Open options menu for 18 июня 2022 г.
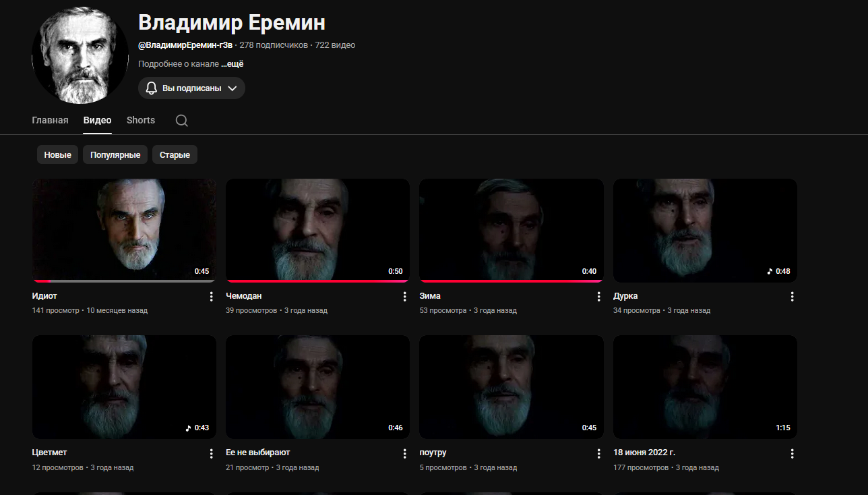Screen dimensions: 868x495 [x=793, y=454]
